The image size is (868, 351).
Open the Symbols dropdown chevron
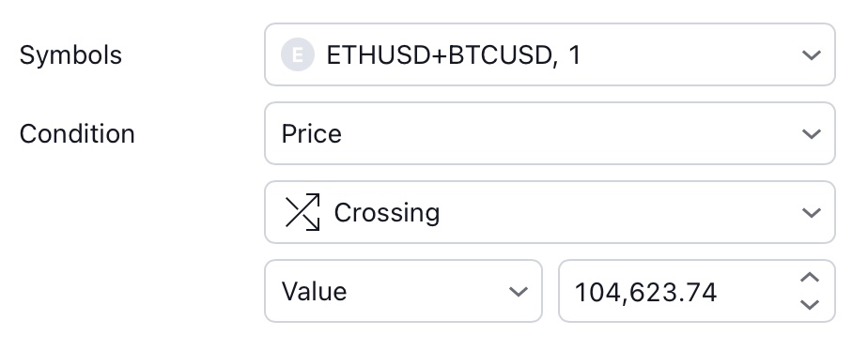tap(811, 54)
